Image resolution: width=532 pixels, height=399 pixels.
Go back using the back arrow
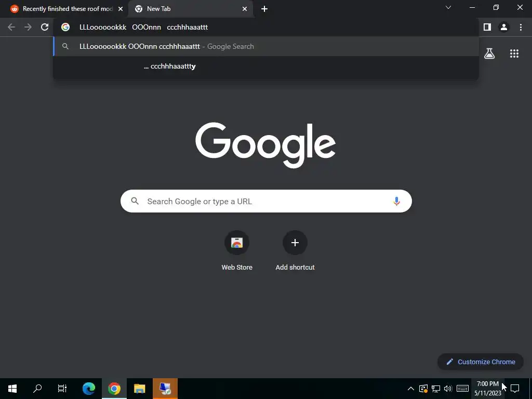click(11, 27)
